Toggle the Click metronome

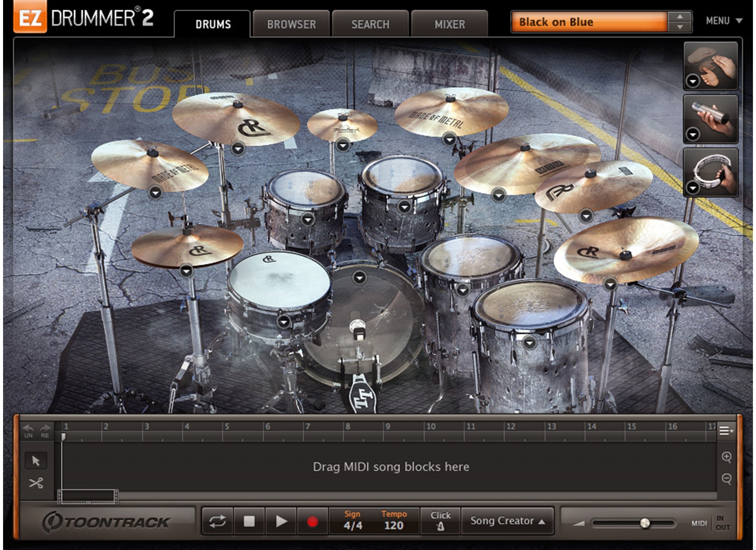tap(440, 521)
